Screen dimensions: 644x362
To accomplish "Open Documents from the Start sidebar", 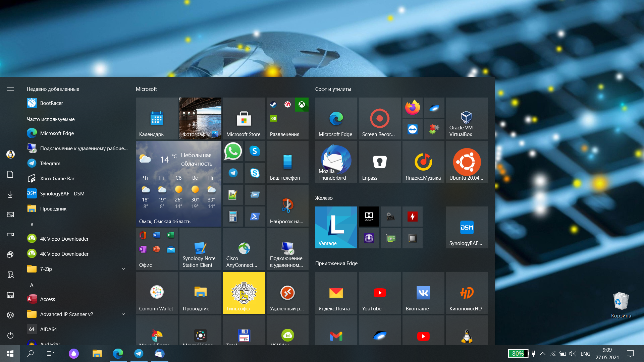I will coord(10,174).
